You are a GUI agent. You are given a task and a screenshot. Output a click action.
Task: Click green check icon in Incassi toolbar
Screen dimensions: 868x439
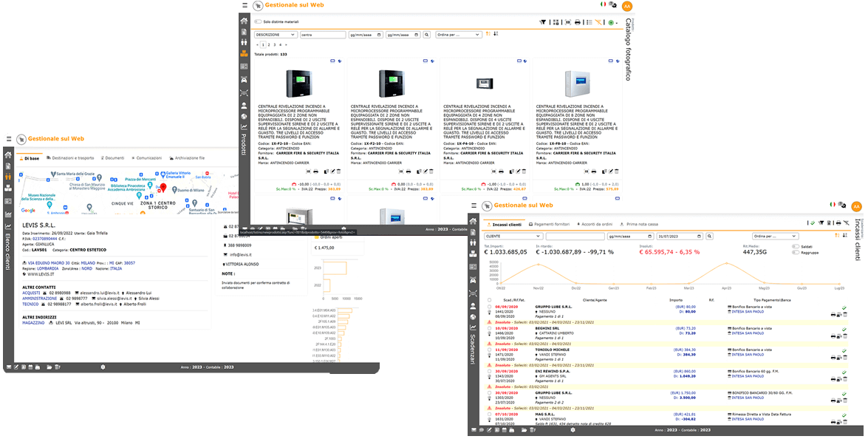[813, 223]
